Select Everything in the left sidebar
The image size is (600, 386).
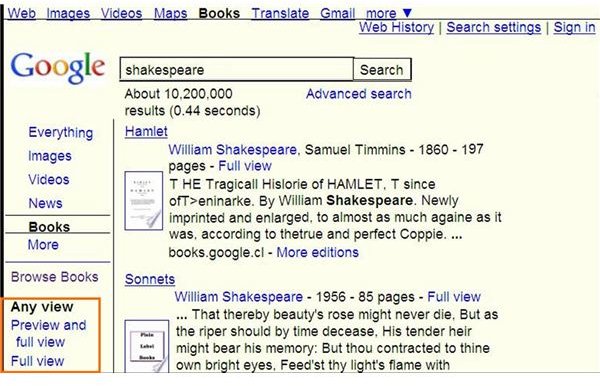coord(60,133)
